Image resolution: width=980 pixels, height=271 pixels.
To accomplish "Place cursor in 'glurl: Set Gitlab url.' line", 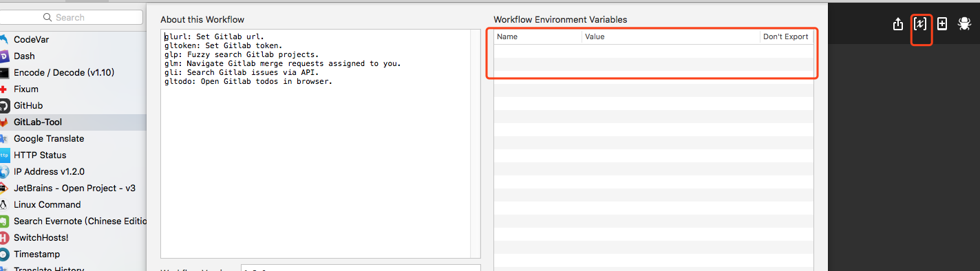I will (x=214, y=36).
